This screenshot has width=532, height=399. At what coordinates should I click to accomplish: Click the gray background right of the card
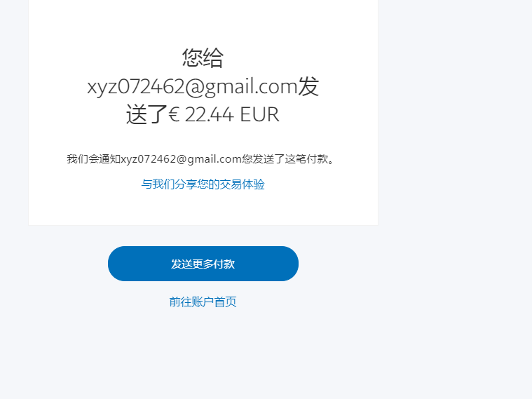[455, 136]
